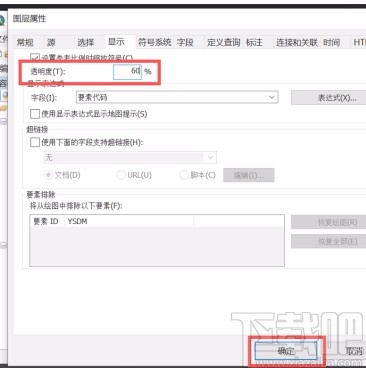Select the 脚本(C) radio button
Screen dimensions: 366x368
pos(184,175)
